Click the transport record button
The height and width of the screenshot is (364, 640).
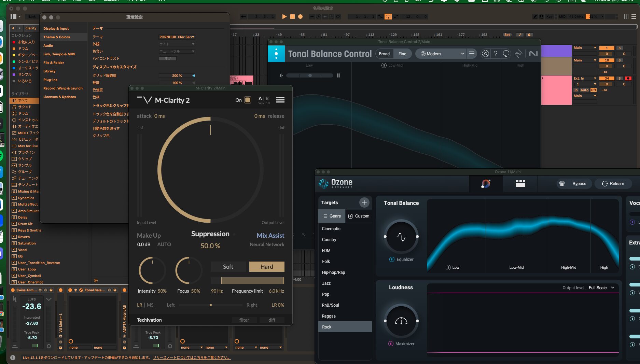click(300, 16)
